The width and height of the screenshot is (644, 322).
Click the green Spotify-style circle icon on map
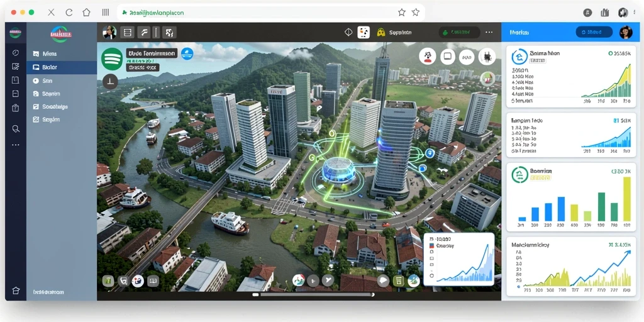(112, 59)
